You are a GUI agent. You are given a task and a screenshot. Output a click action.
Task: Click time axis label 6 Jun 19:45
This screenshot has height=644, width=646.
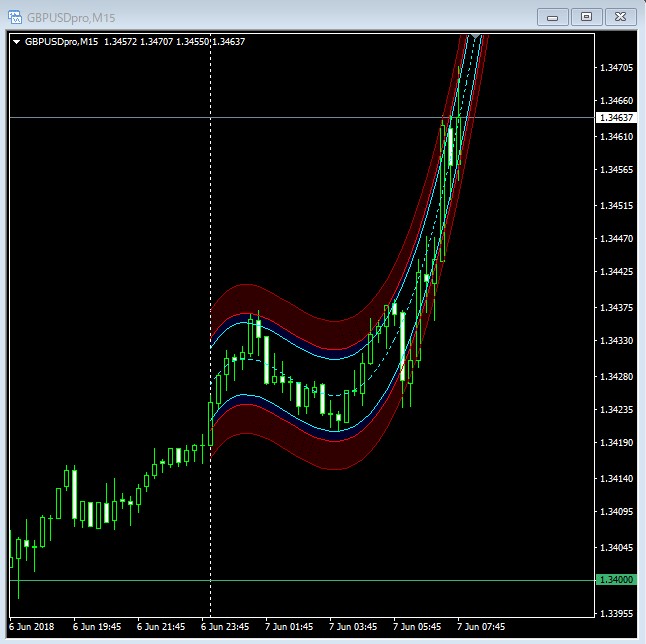click(97, 627)
